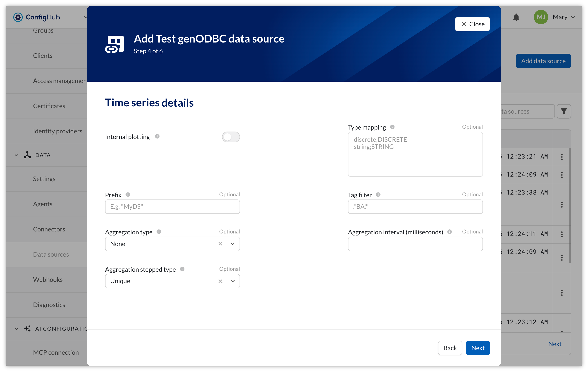The width and height of the screenshot is (588, 372).
Task: Collapse the DATA sidebar section
Action: [16, 155]
